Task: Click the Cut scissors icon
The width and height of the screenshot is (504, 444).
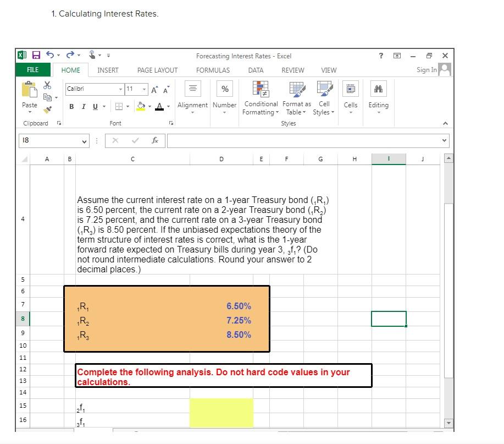Action: tap(47, 85)
